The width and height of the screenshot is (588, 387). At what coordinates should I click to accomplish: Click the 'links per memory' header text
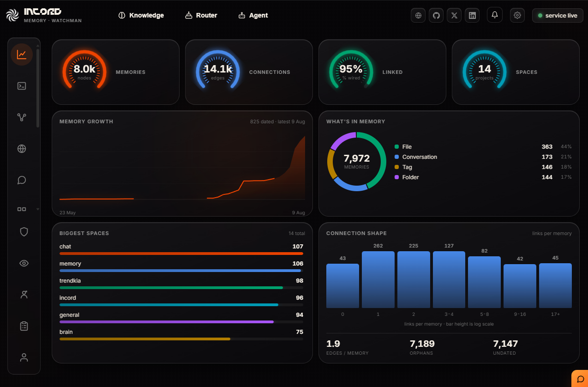(552, 233)
